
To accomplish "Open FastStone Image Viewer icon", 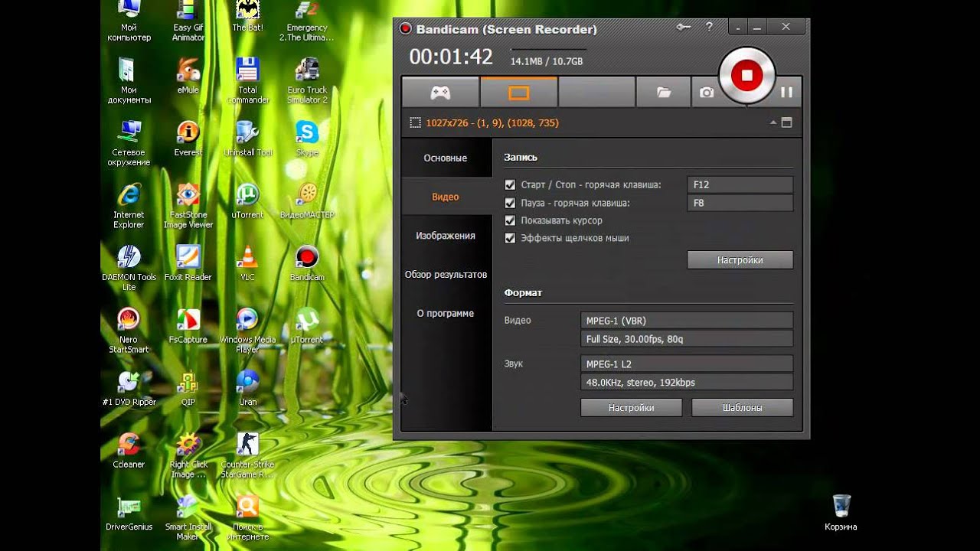I will click(x=188, y=206).
